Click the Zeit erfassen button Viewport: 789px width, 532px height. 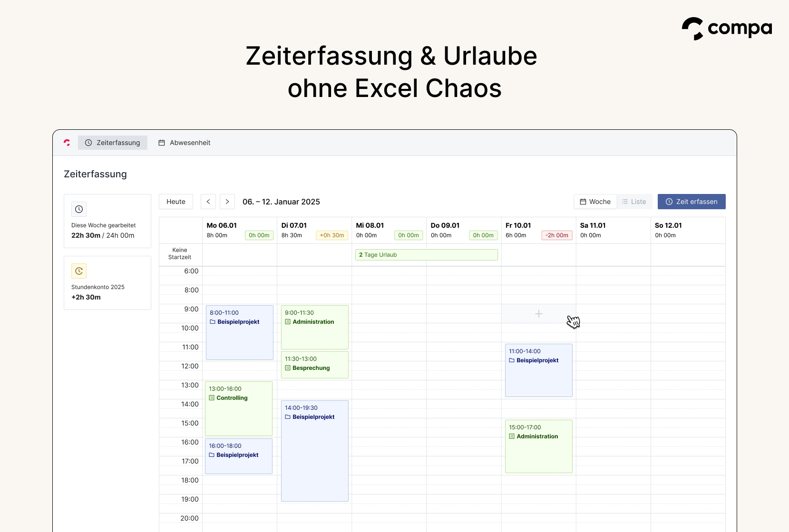pos(692,202)
